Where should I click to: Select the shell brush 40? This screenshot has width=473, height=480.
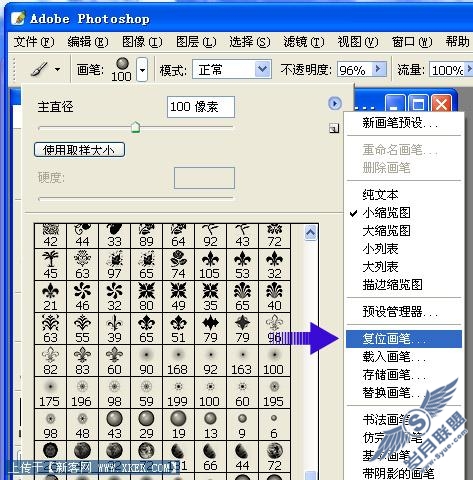point(274,297)
